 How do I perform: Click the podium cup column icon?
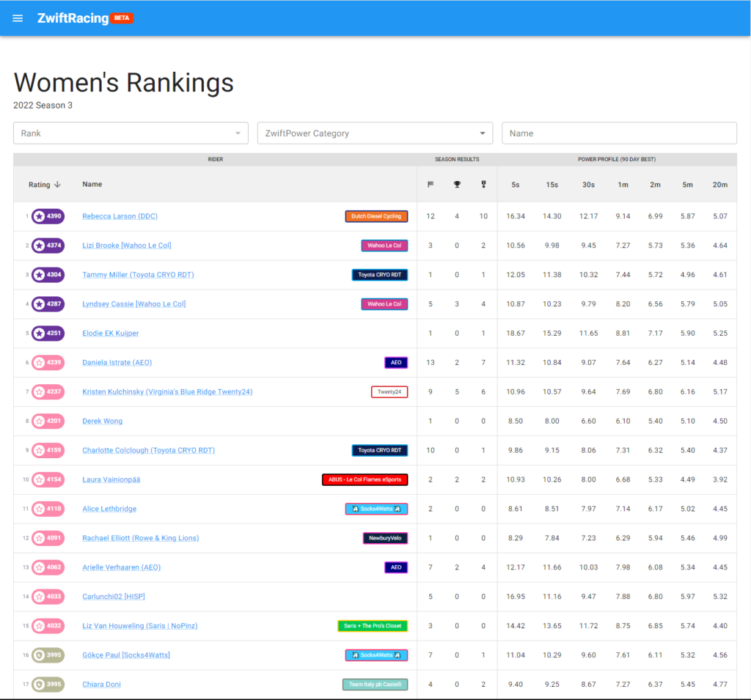483,185
